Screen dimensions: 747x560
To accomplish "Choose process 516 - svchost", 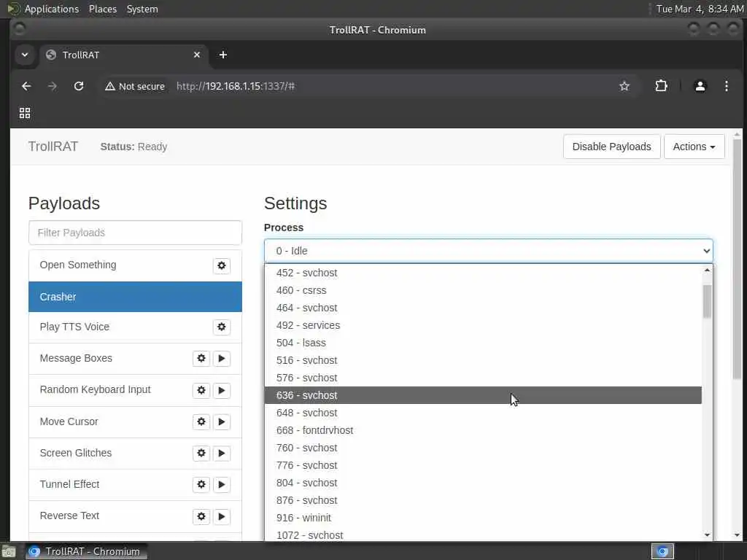I will pos(483,360).
